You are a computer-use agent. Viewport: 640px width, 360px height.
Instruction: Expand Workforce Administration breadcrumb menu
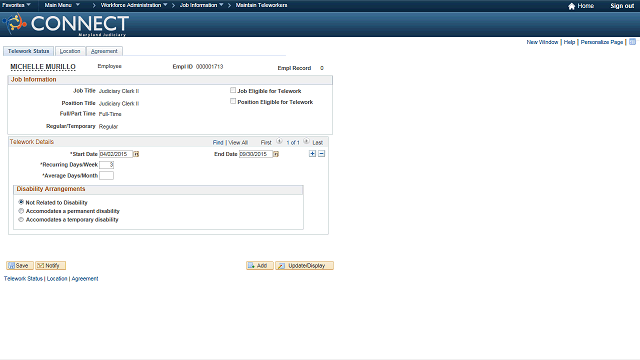tap(134, 5)
